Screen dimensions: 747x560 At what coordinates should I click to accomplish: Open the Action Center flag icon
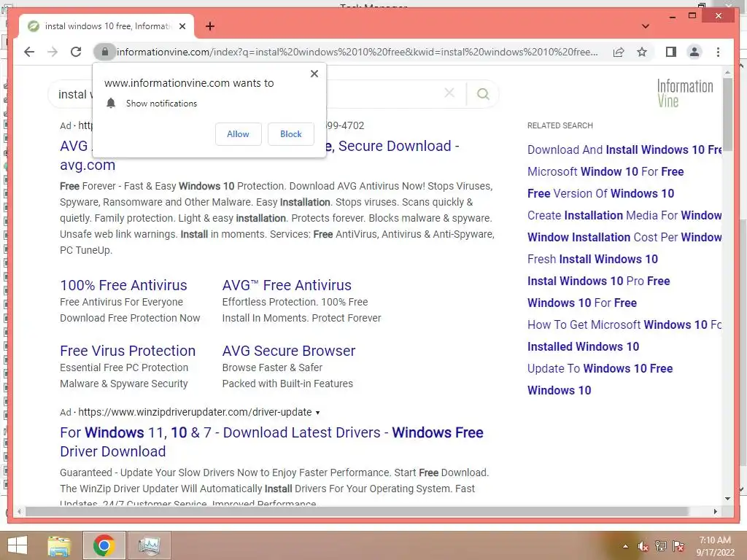click(x=678, y=546)
